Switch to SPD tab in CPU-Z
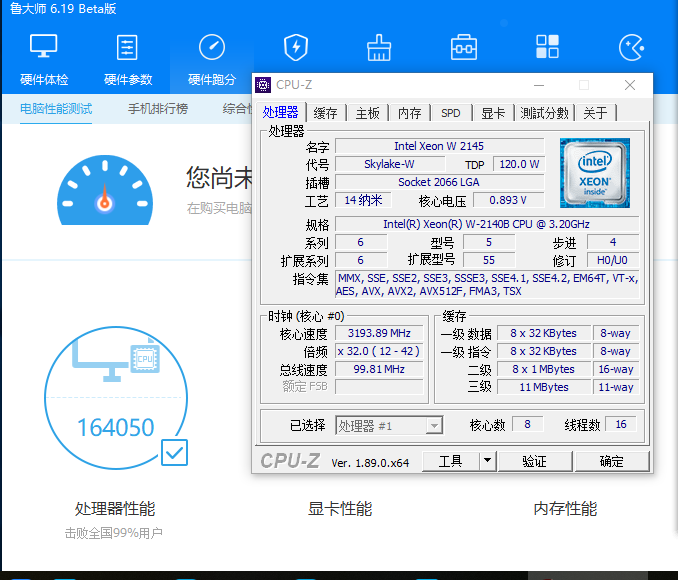The height and width of the screenshot is (580, 678). pyautogui.click(x=451, y=113)
